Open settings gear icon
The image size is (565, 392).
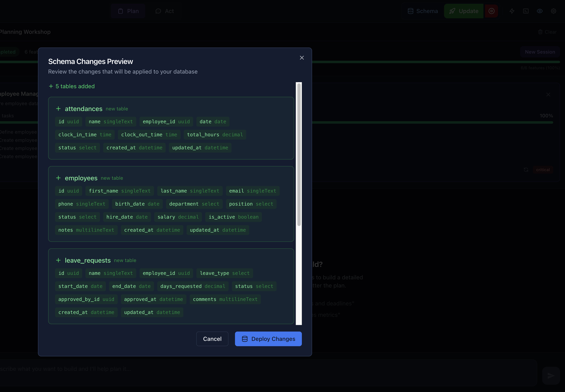click(x=553, y=11)
